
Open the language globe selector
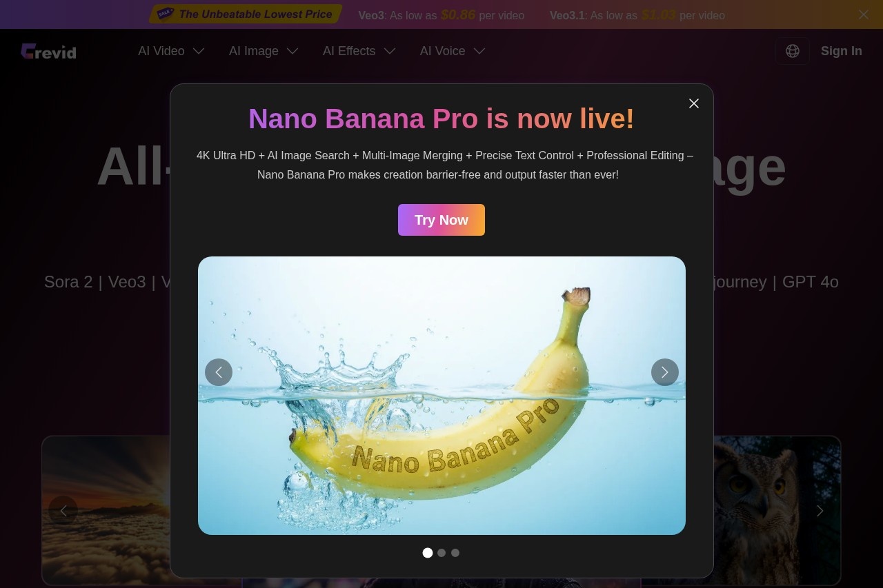(x=793, y=51)
